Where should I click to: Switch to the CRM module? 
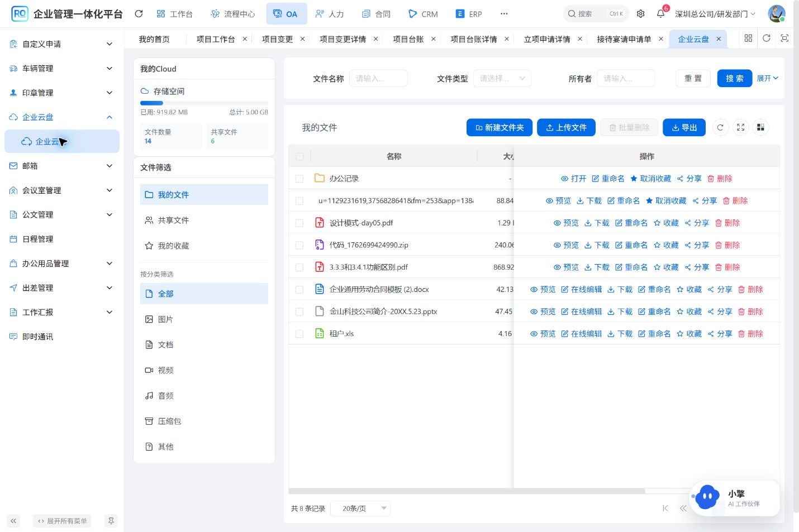(x=423, y=13)
